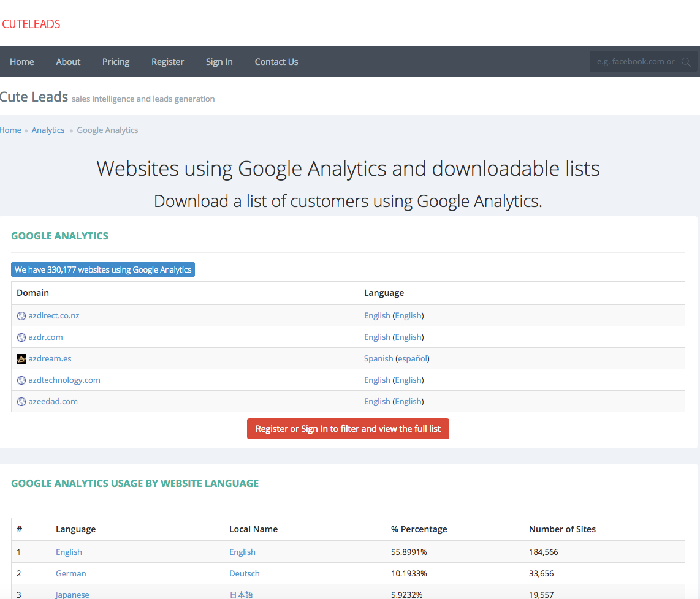The width and height of the screenshot is (700, 599).
Task: Click globe favicon beside azdr.com
Action: click(x=21, y=337)
